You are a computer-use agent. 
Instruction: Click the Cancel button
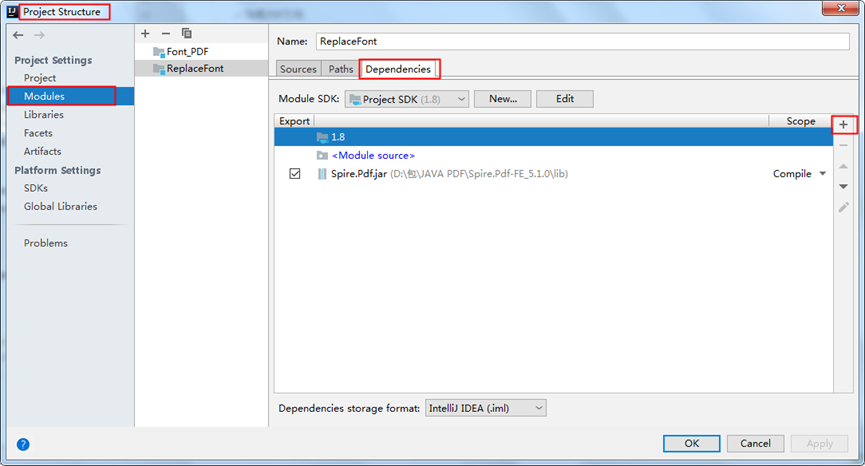tap(755, 444)
